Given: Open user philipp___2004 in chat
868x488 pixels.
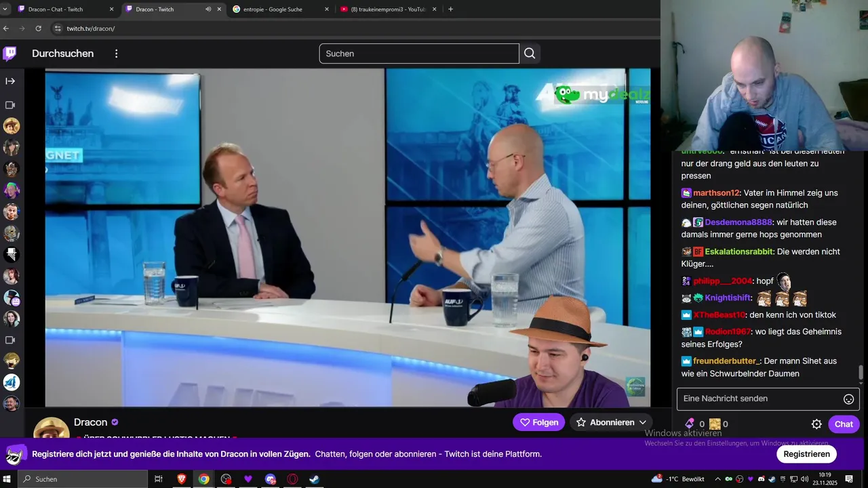Looking at the screenshot, I should coord(723,281).
